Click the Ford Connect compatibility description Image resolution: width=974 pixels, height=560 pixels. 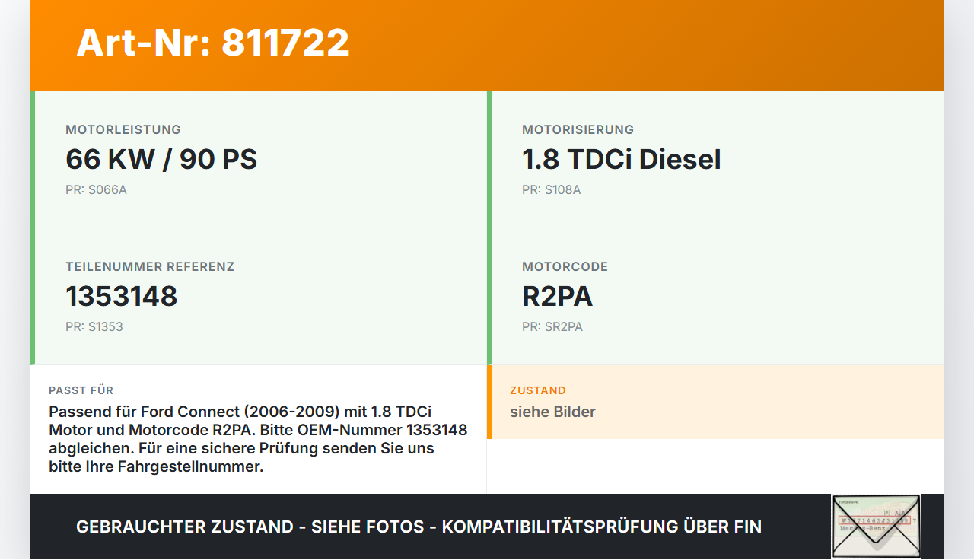tap(258, 439)
